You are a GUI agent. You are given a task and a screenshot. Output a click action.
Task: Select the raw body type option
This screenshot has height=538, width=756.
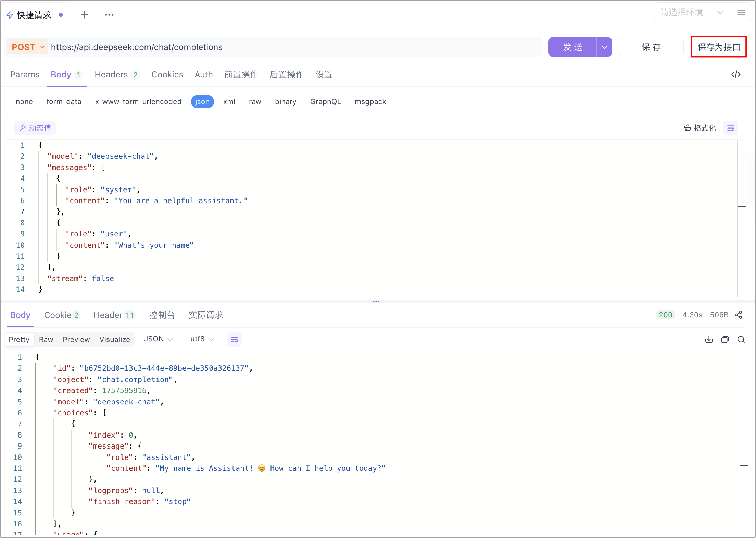pos(255,101)
